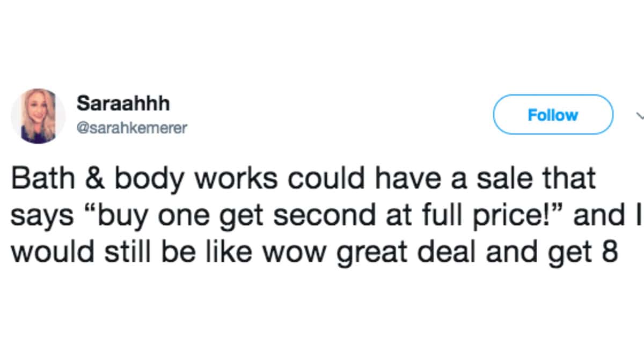Click the Follow button
The image size is (644, 337).
point(553,115)
